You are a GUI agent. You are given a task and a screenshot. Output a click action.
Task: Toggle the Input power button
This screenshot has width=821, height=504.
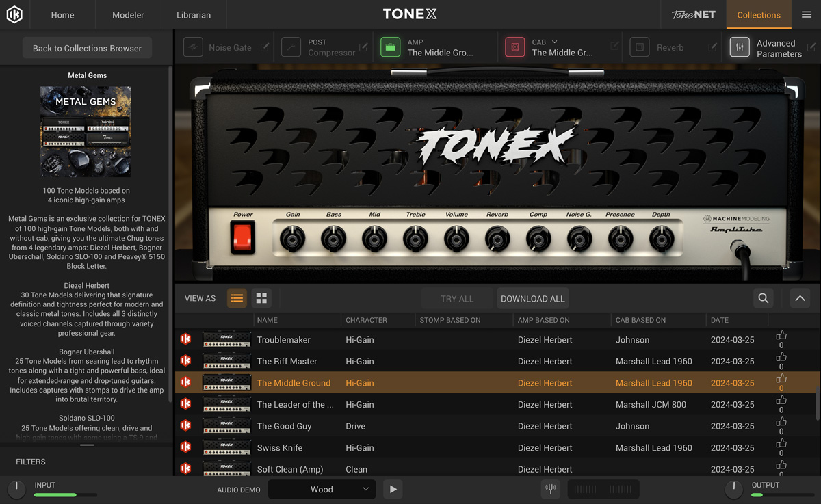click(16, 489)
